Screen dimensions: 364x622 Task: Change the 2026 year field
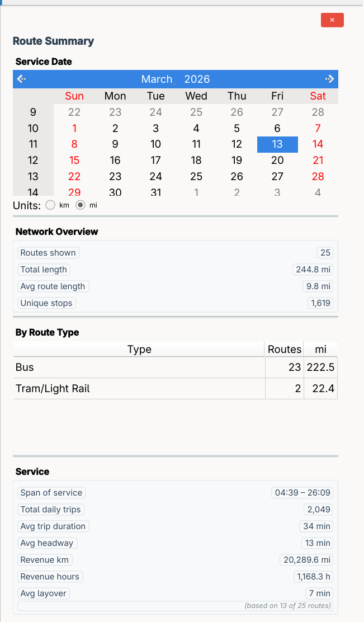tap(197, 79)
